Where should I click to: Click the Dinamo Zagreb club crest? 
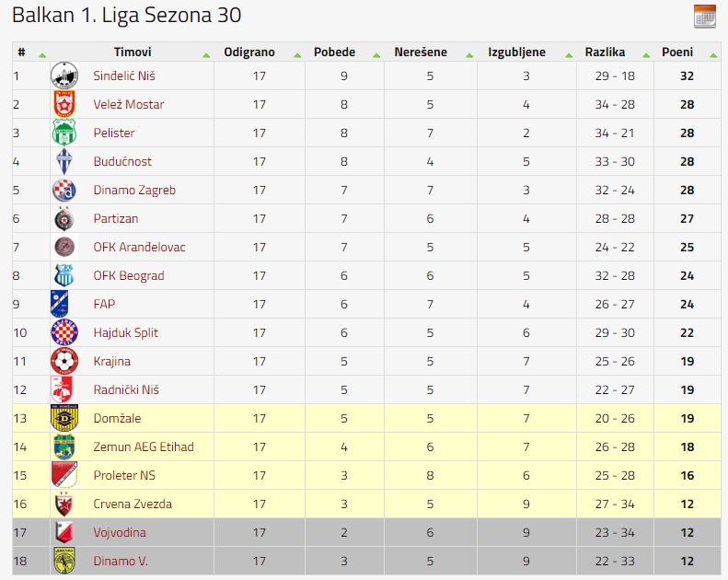pyautogui.click(x=64, y=190)
